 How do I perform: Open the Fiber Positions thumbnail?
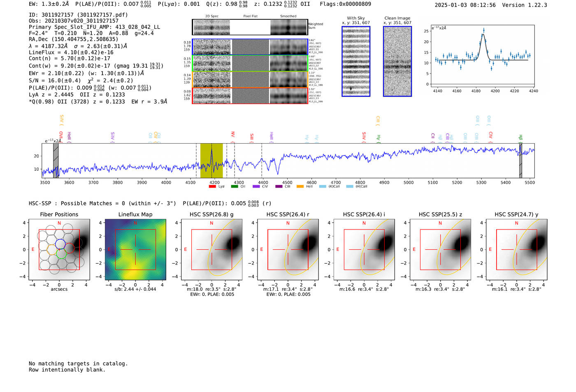tap(59, 249)
